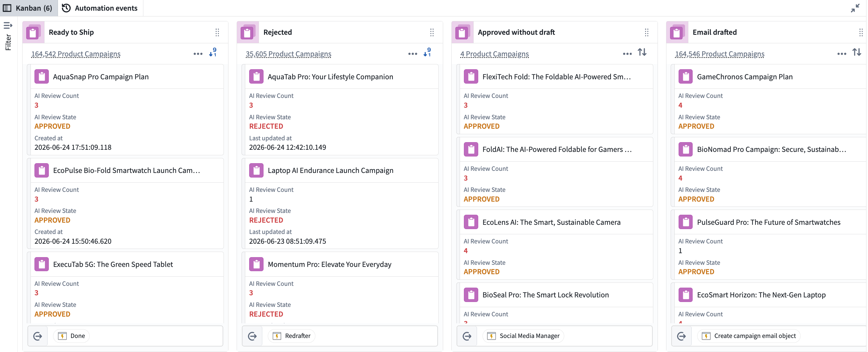Viewport: 868px width, 352px height.
Task: Click the transition arrow icon beside Done
Action: pyautogui.click(x=38, y=336)
